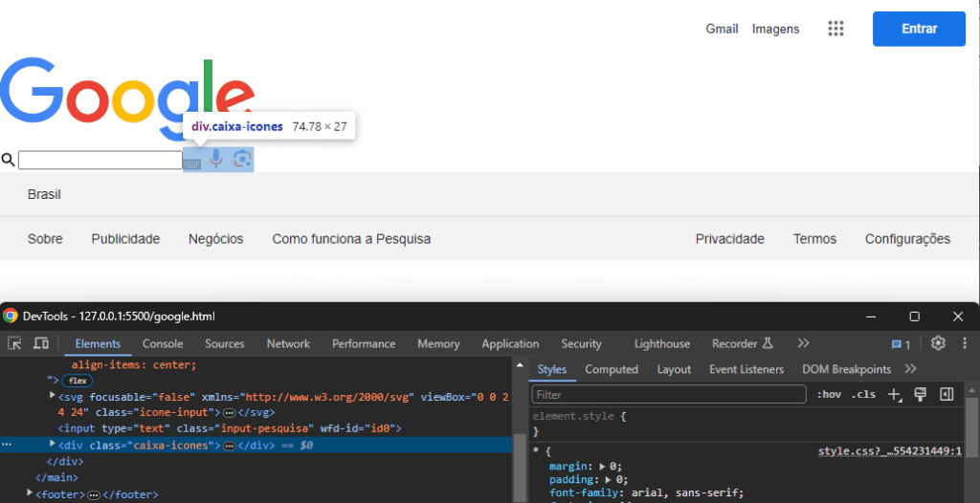This screenshot has height=503, width=980.
Task: Focus the Google search text input
Action: pos(100,160)
